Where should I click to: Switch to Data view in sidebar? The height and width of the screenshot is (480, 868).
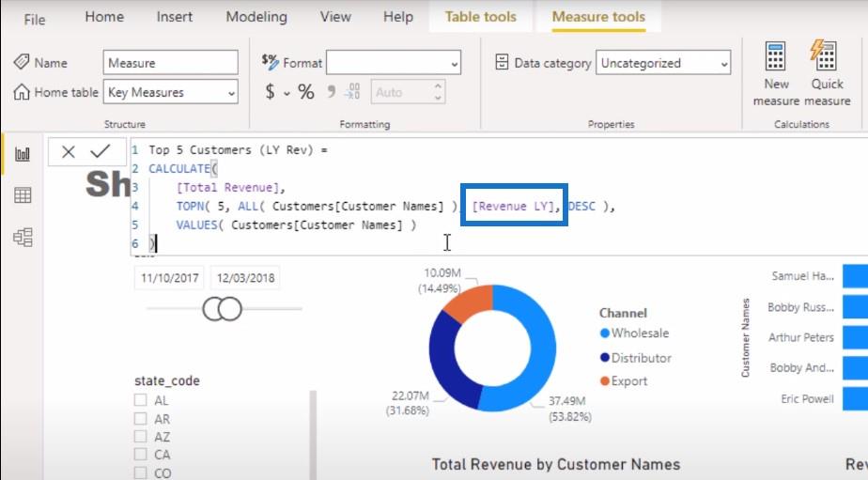click(x=23, y=195)
